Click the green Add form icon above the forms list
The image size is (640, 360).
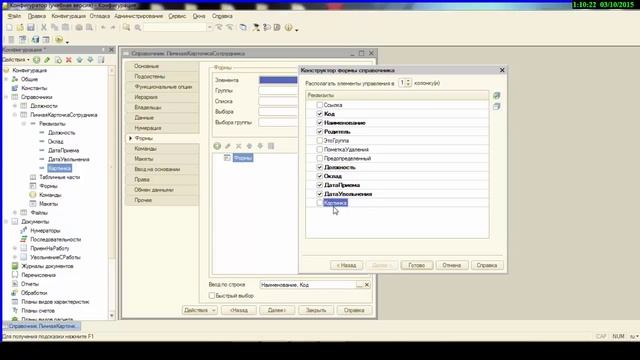pyautogui.click(x=217, y=146)
